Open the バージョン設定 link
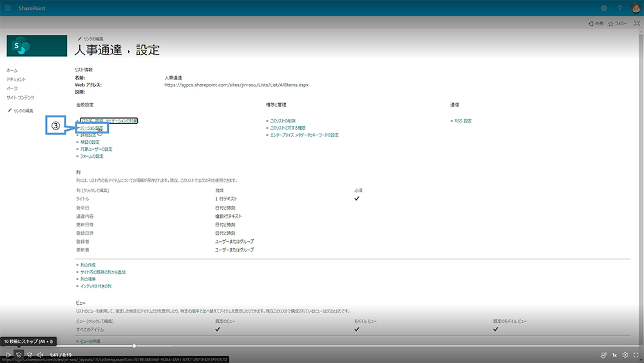Image resolution: width=644 pixels, height=363 pixels. [91, 128]
